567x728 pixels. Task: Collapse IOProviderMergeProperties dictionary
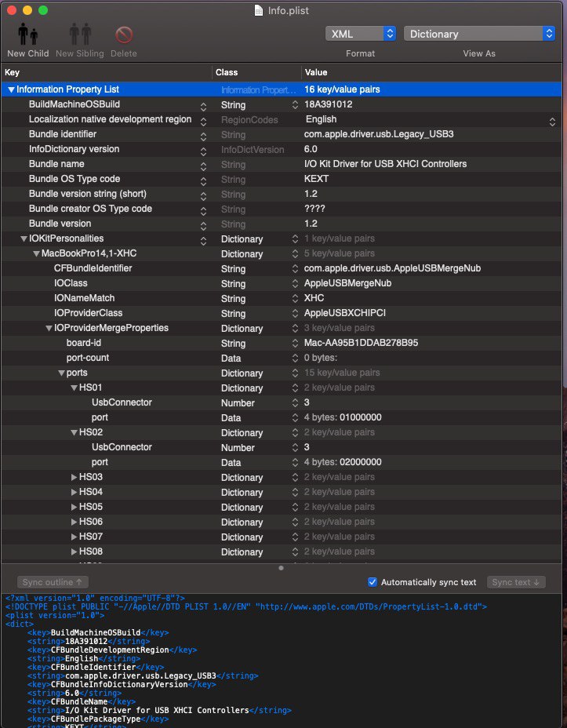point(49,328)
